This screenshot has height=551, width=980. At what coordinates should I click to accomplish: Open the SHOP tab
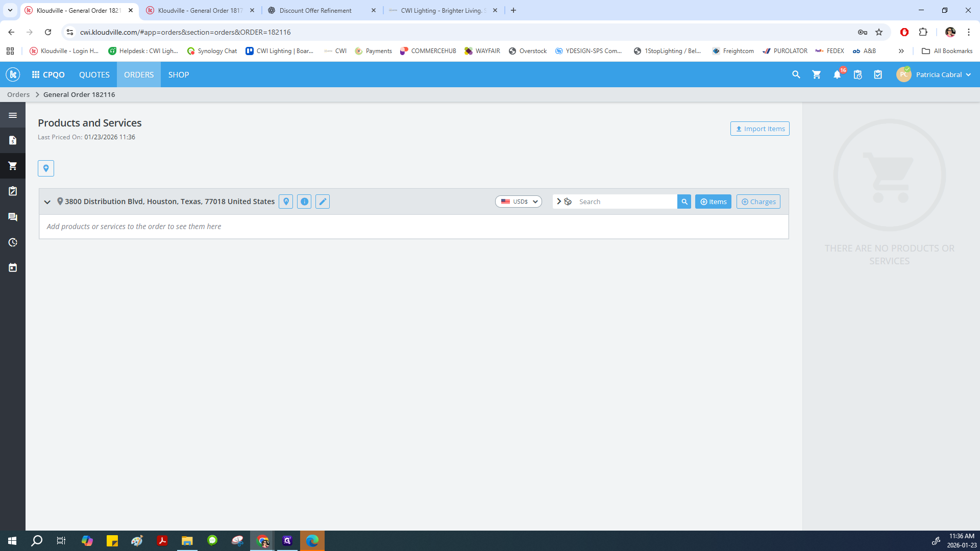(x=179, y=74)
